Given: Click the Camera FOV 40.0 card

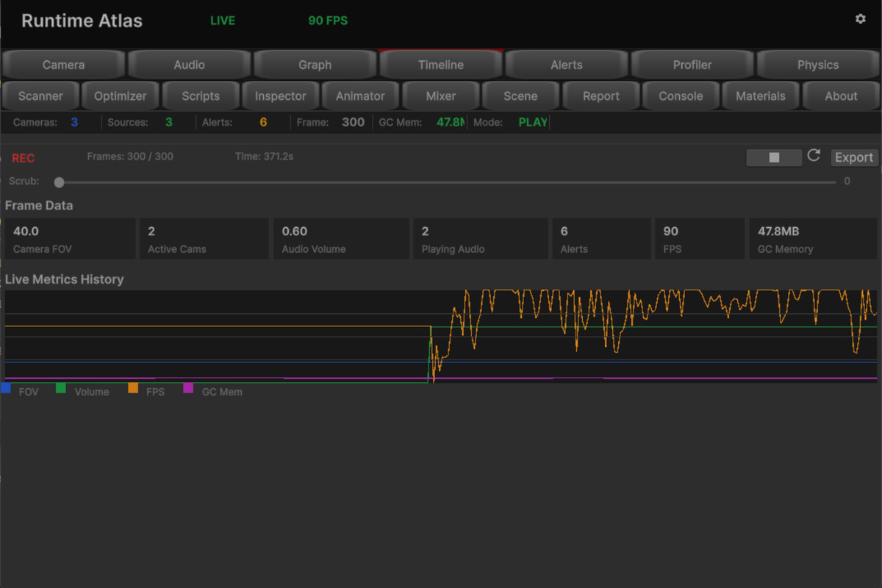Looking at the screenshot, I should (x=70, y=239).
